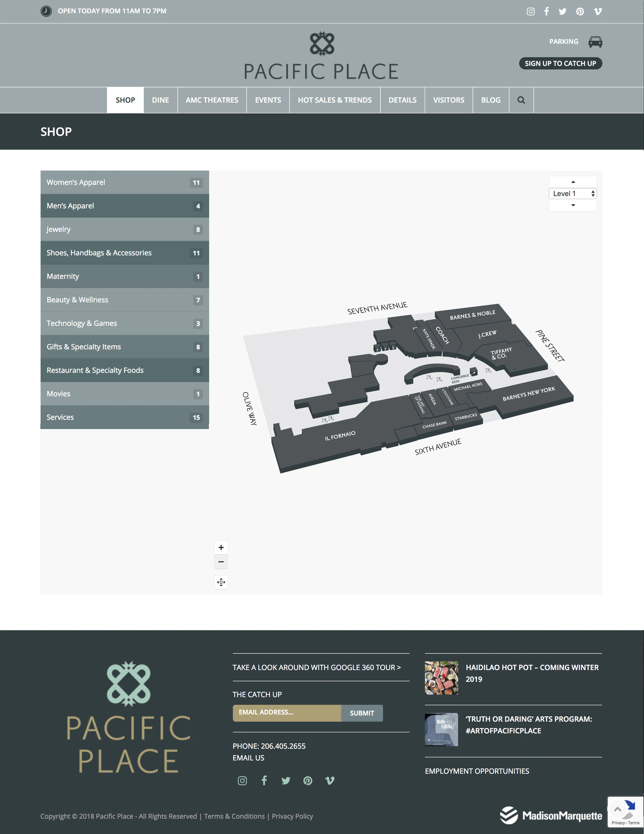
Task: Open the search magnifier in navigation
Action: 521,100
